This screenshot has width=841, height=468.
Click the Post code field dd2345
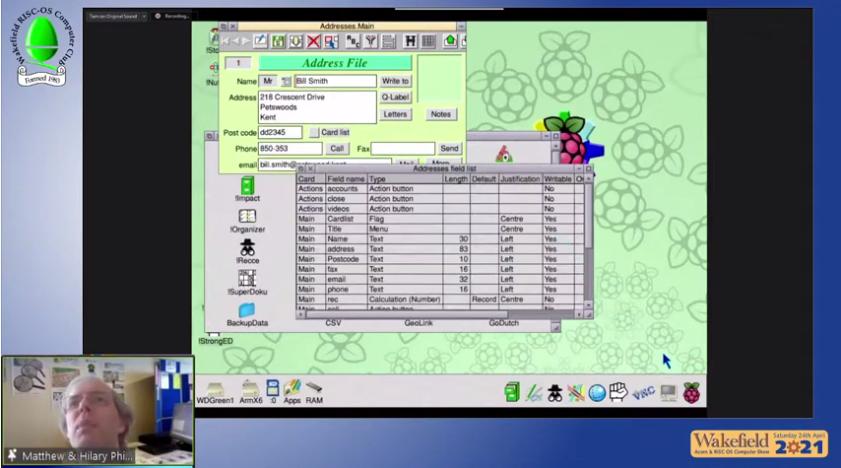(x=280, y=132)
